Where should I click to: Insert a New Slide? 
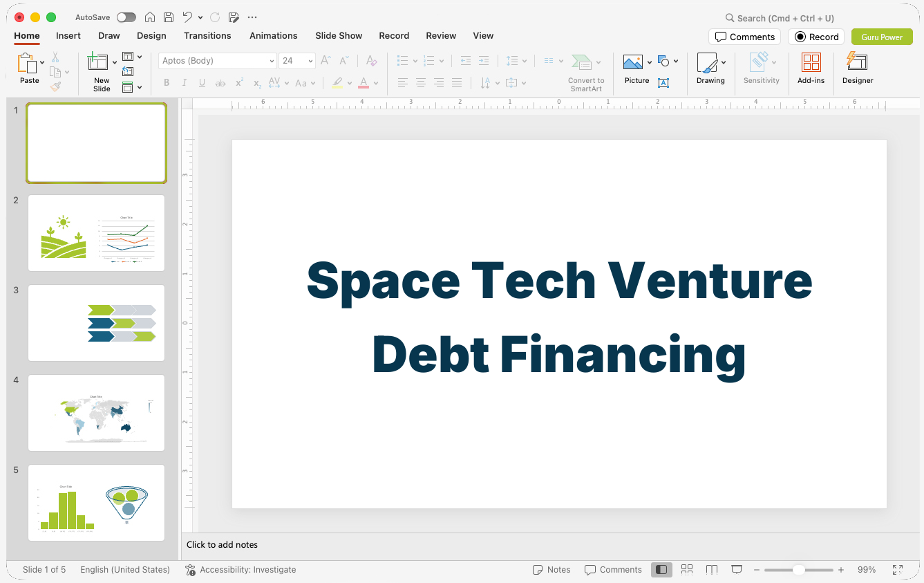98,63
